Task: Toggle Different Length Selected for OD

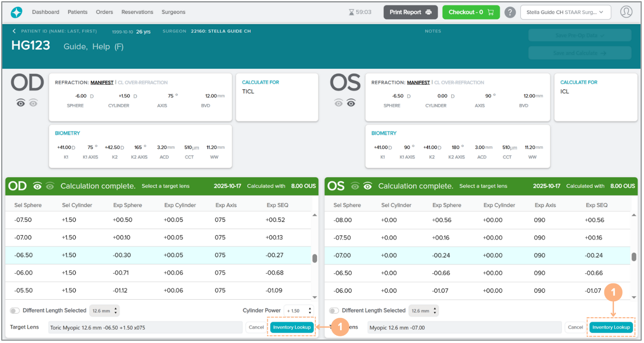Action: click(15, 310)
